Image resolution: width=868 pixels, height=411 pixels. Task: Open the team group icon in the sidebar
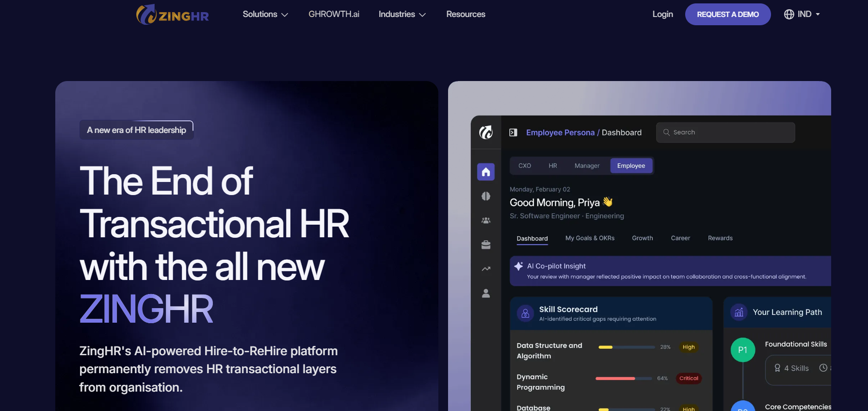[486, 220]
